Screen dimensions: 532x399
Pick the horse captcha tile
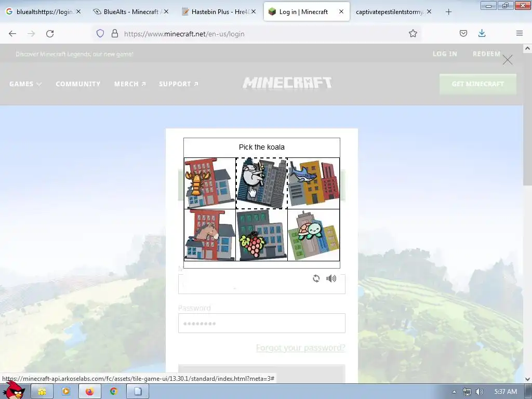(210, 235)
